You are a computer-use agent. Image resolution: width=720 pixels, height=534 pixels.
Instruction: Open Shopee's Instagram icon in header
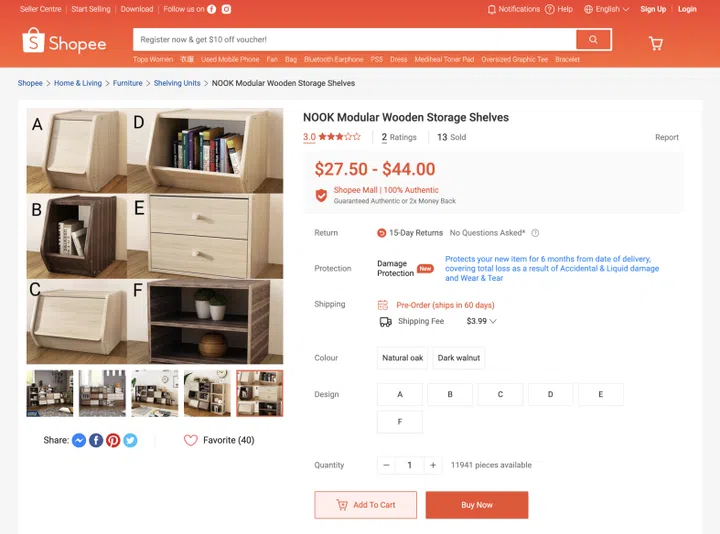226,9
